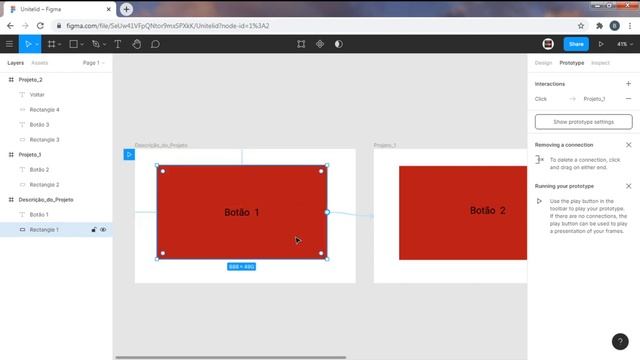Close the Untitled – Figma tab
The image size is (640, 360).
pyautogui.click(x=109, y=9)
